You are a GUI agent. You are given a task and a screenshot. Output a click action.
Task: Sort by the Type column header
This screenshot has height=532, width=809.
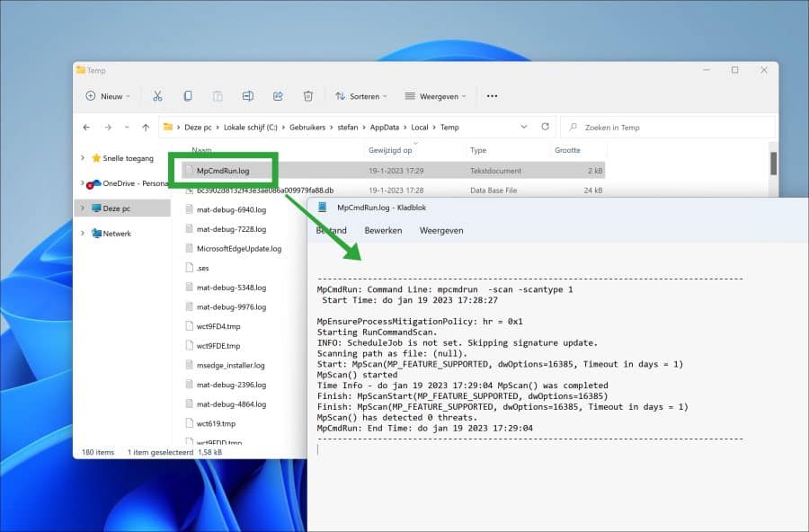pos(478,150)
